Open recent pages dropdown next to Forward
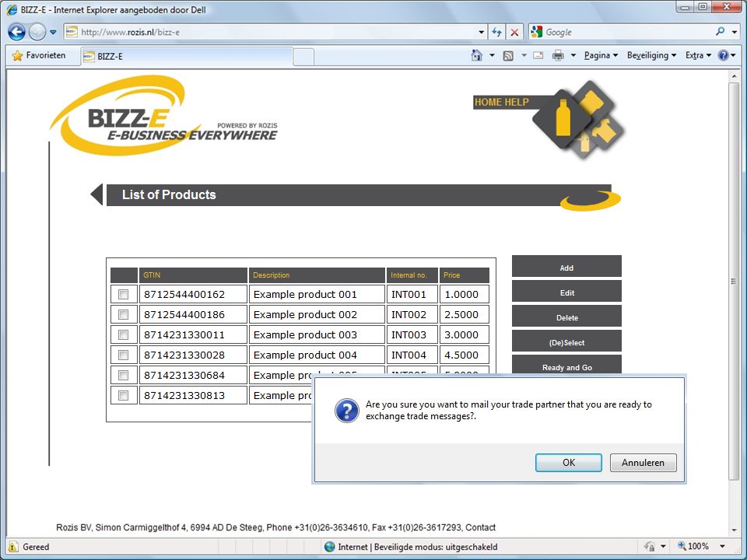 point(53,33)
